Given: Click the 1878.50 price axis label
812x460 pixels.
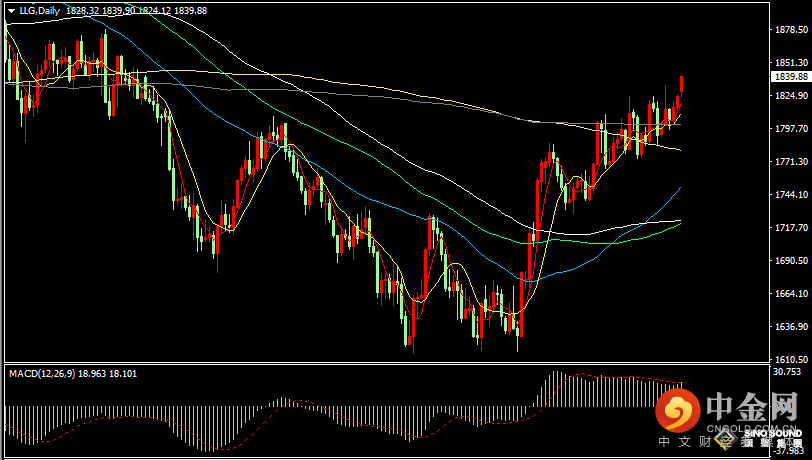Looking at the screenshot, I should pos(790,30).
